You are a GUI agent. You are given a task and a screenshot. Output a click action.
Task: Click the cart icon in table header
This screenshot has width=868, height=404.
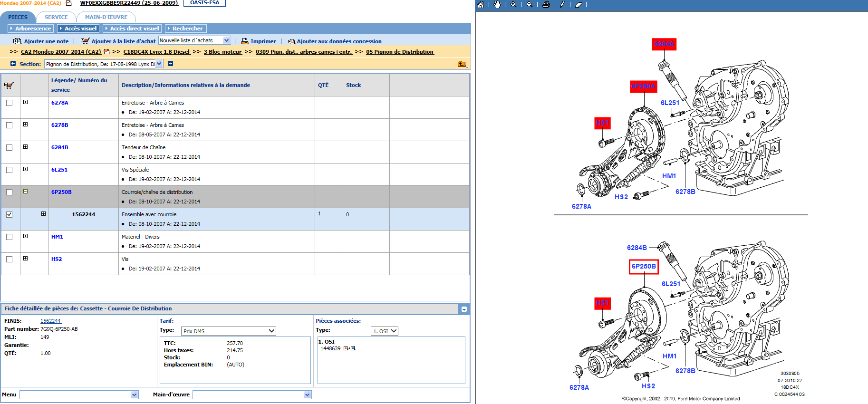point(9,86)
